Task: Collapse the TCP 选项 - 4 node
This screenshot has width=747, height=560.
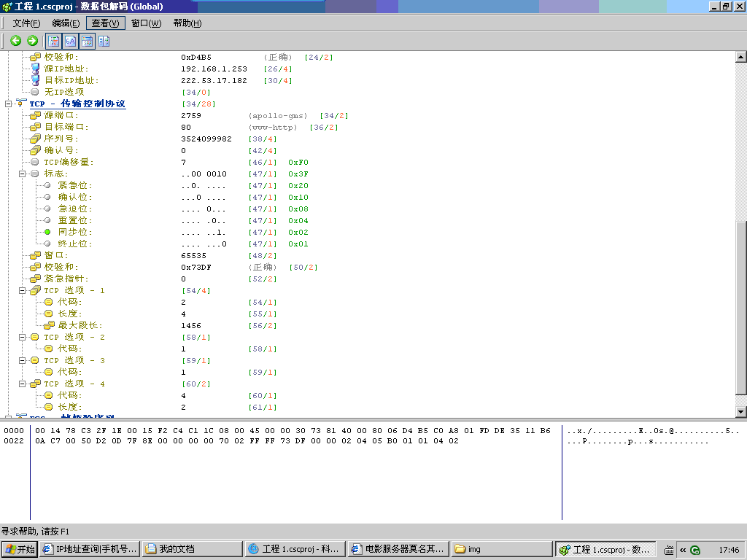Action: [x=23, y=384]
